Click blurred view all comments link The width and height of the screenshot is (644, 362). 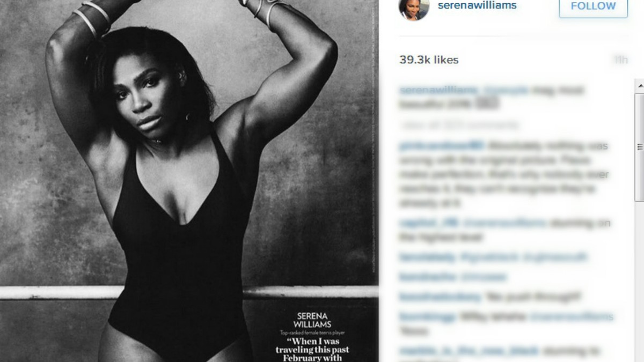point(459,125)
